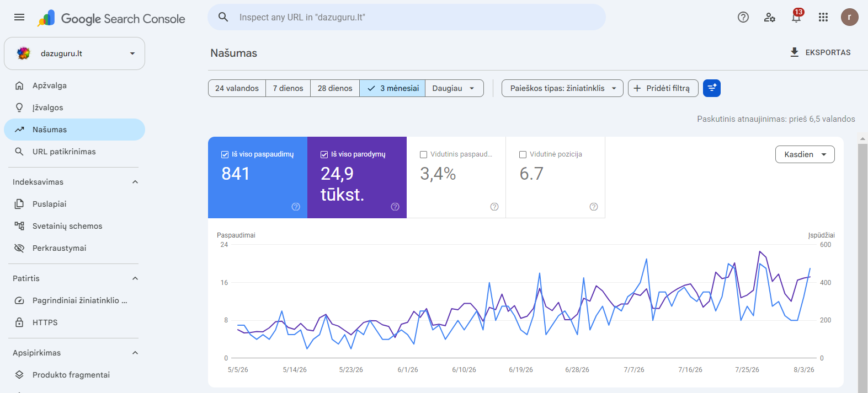The height and width of the screenshot is (393, 868).
Task: Collapse the Apsipirkimas section
Action: tap(135, 353)
